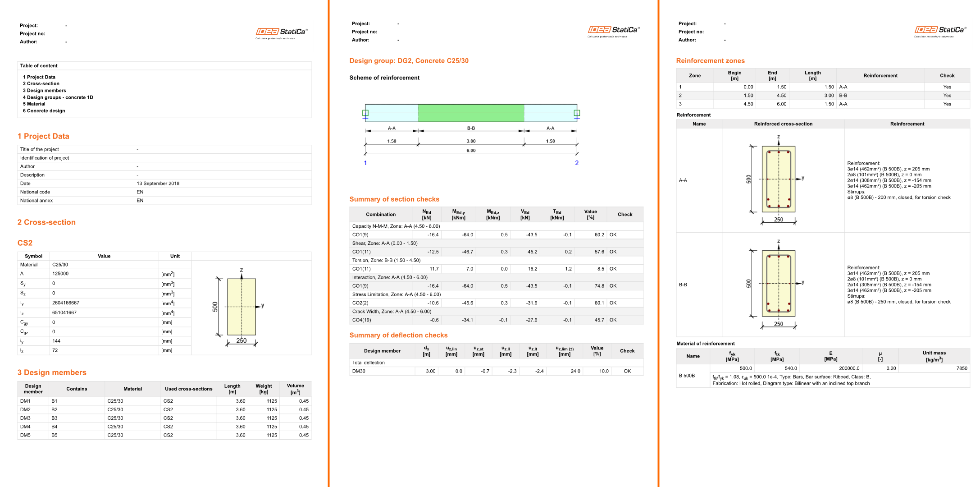This screenshot has width=980, height=487.
Task: Click the green B-B zone of beam scheme
Action: click(x=471, y=113)
